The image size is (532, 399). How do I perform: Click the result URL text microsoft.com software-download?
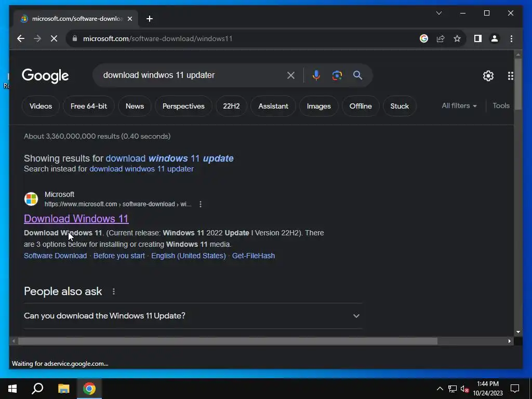[x=118, y=204]
